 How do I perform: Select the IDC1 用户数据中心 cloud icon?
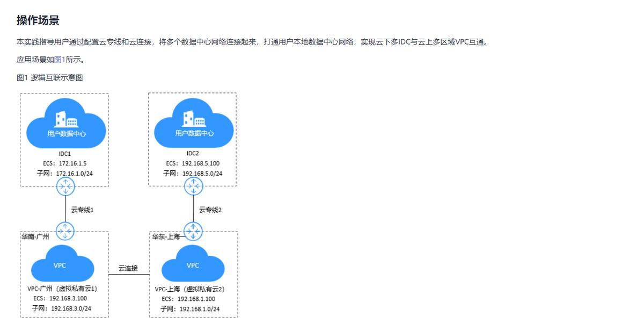pyautogui.click(x=65, y=124)
